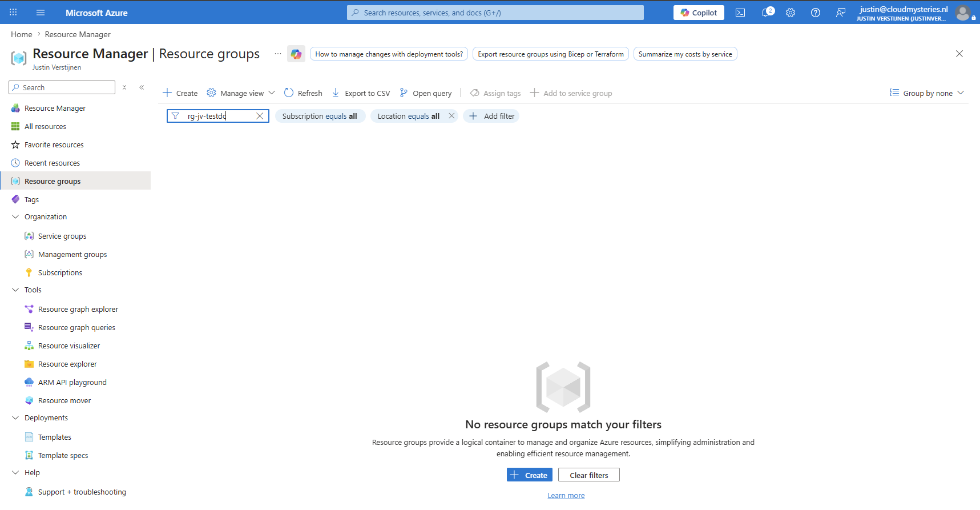Select Tags in the sidebar menu

[x=31, y=200]
